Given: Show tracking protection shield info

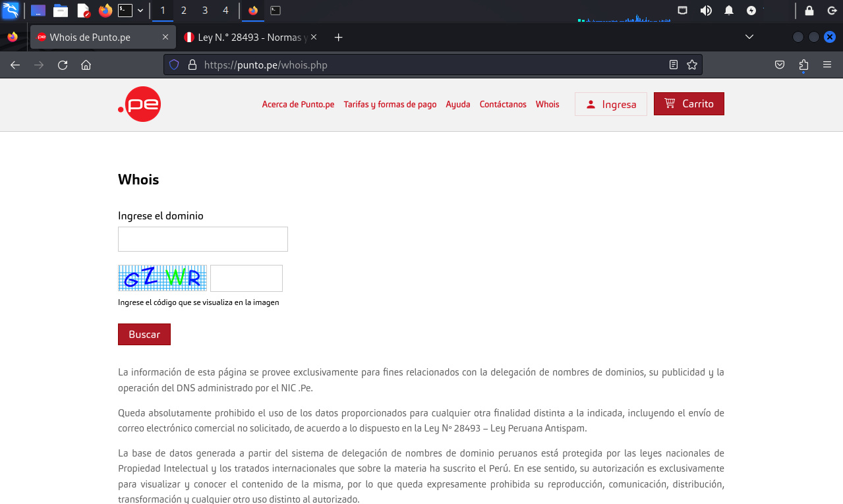Looking at the screenshot, I should click(x=174, y=65).
